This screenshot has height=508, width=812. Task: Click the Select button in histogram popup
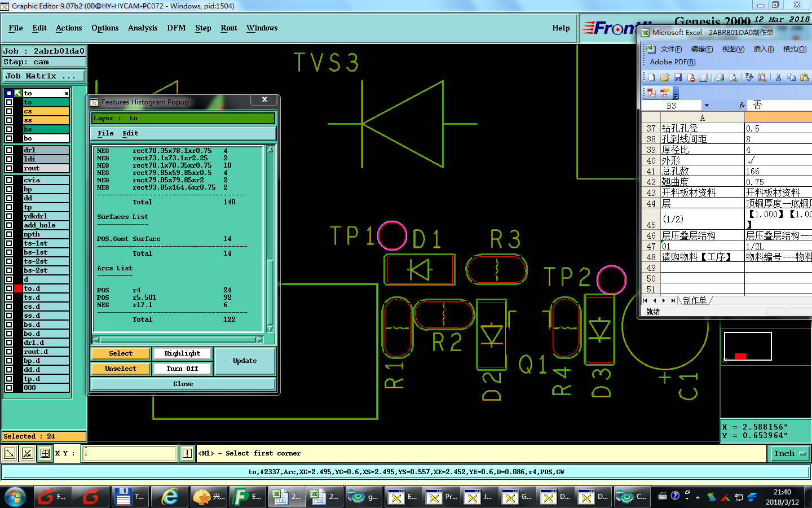[x=121, y=353]
